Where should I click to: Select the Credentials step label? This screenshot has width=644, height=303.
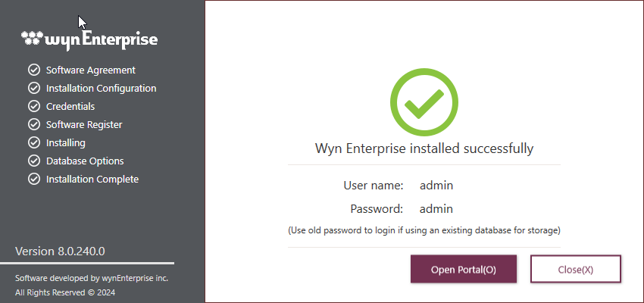pyautogui.click(x=70, y=106)
